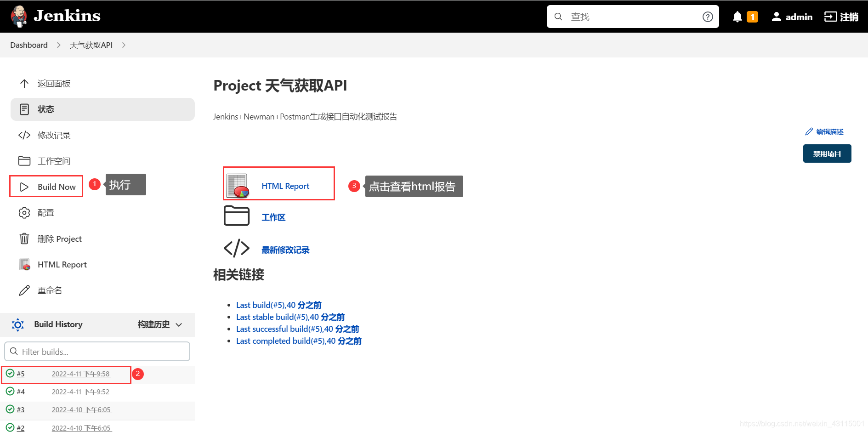Click the gear icon beside 配置
Viewport: 868px width, 432px height.
click(24, 213)
